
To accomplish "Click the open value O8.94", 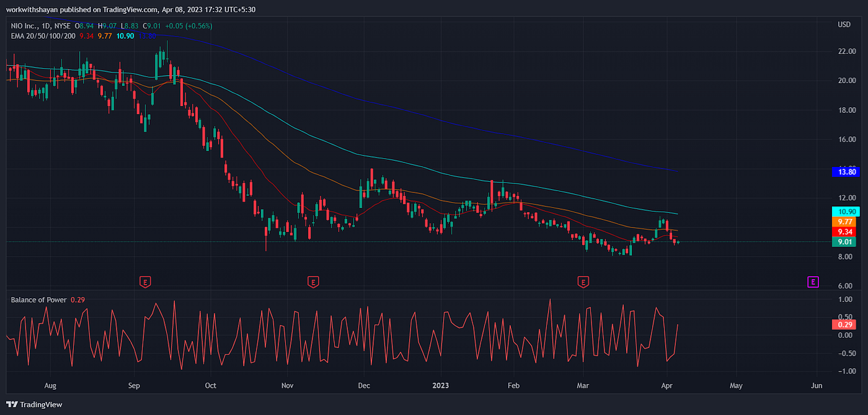I will (84, 25).
